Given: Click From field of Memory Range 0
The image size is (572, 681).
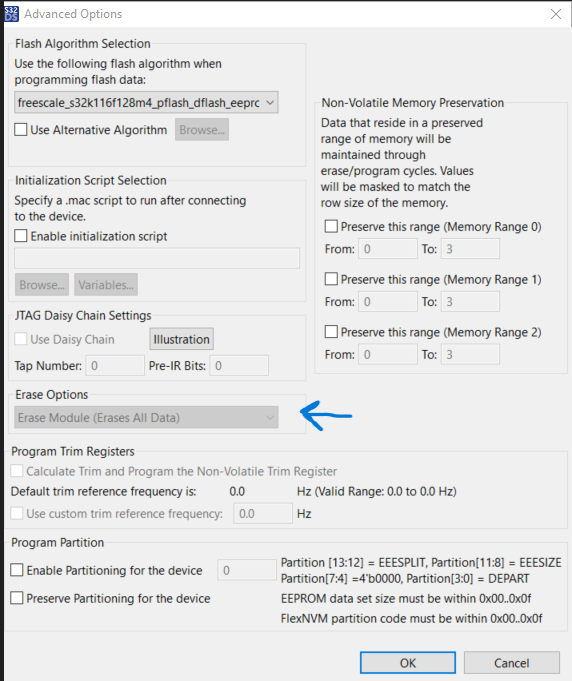Looking at the screenshot, I should click(x=388, y=249).
